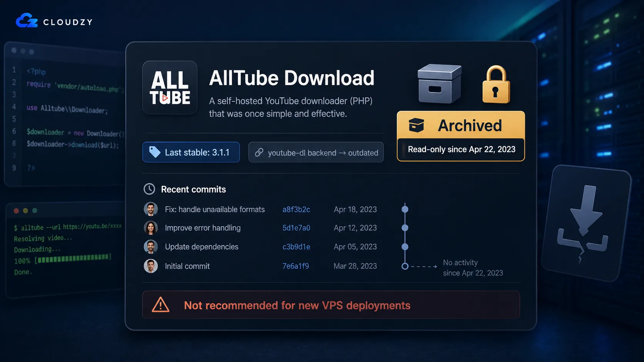Viewport: 644px width, 362px height.
Task: Click the green progress bar in terminal window
Action: point(73,258)
